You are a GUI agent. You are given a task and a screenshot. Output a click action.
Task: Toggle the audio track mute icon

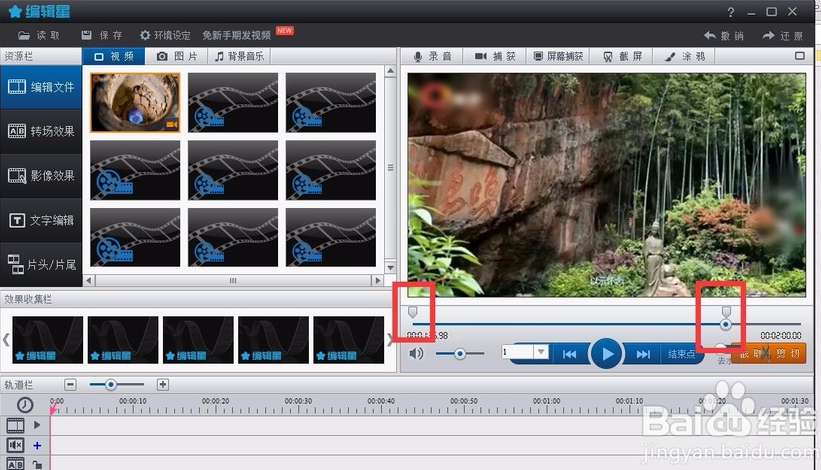(16, 445)
